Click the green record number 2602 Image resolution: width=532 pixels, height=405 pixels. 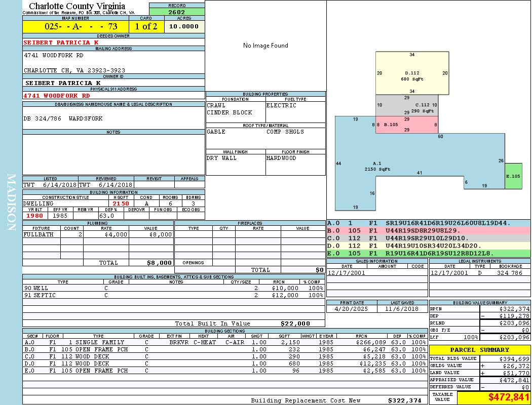(177, 12)
